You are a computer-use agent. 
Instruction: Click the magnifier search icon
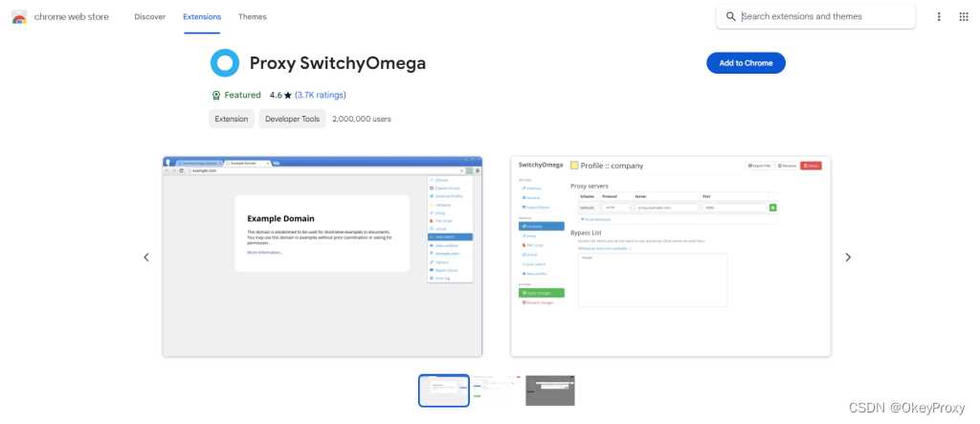(x=730, y=17)
